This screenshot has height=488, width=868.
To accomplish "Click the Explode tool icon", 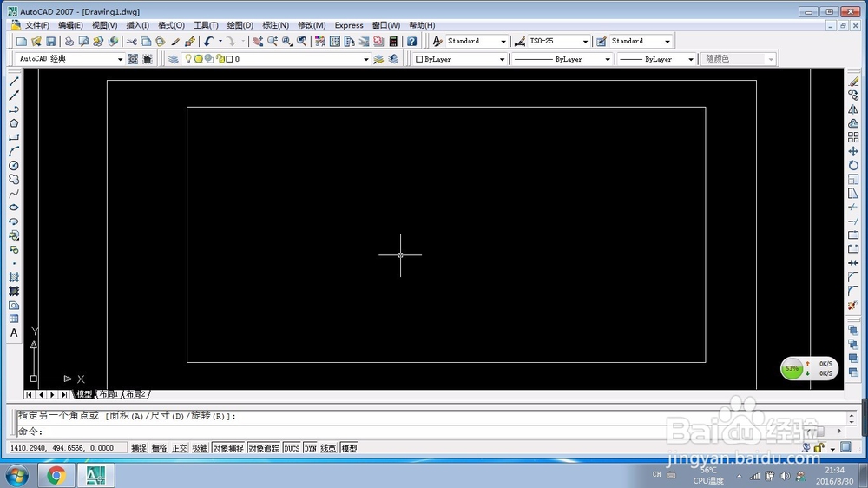I will click(x=853, y=305).
